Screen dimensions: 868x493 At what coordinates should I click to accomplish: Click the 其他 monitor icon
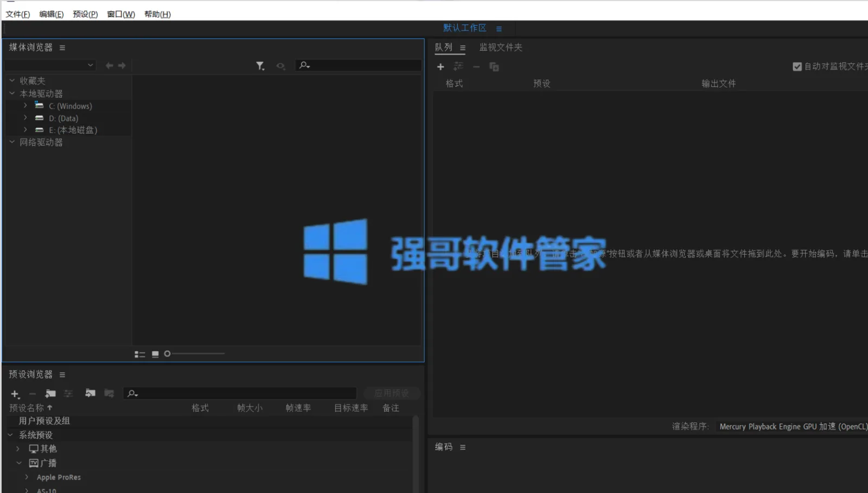pyautogui.click(x=34, y=449)
